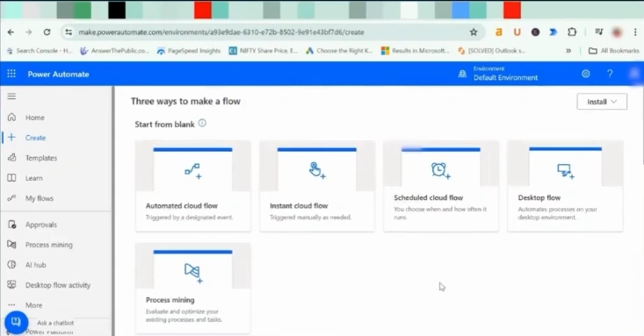
Task: Click the Environment picker icon
Action: coord(462,74)
